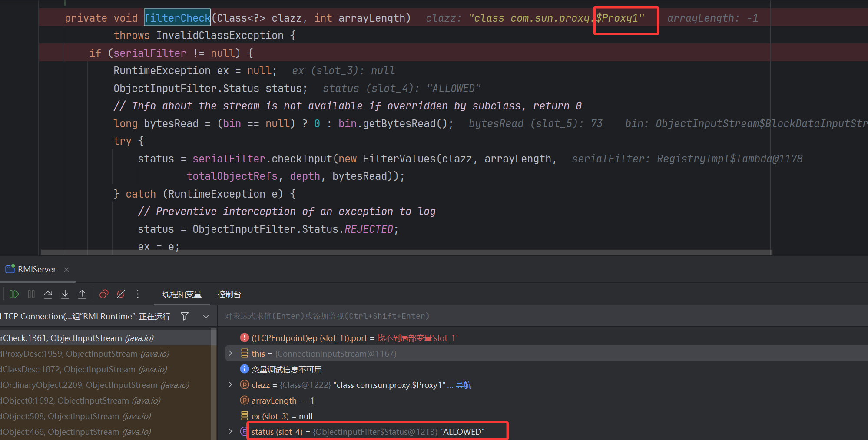
Task: Step over the current line
Action: 48,294
